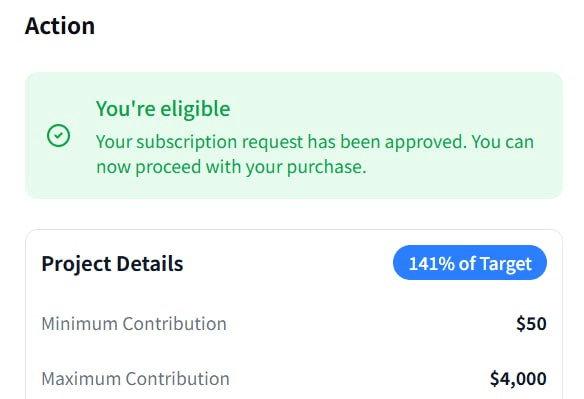Click the word 'Target' in the blue pill
This screenshot has width=584, height=399.
(505, 264)
